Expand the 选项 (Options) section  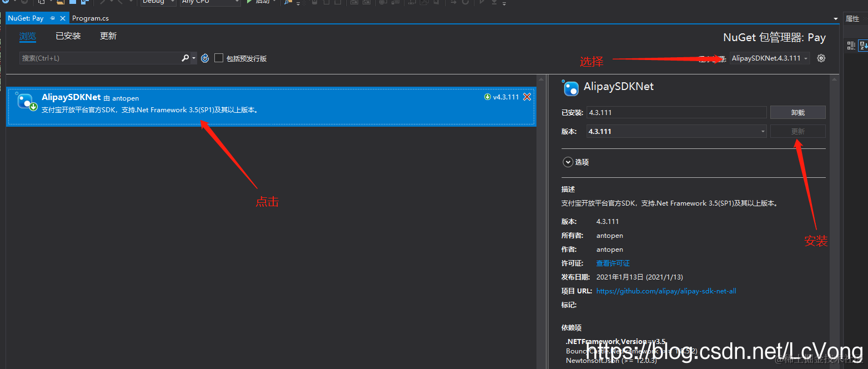click(568, 162)
